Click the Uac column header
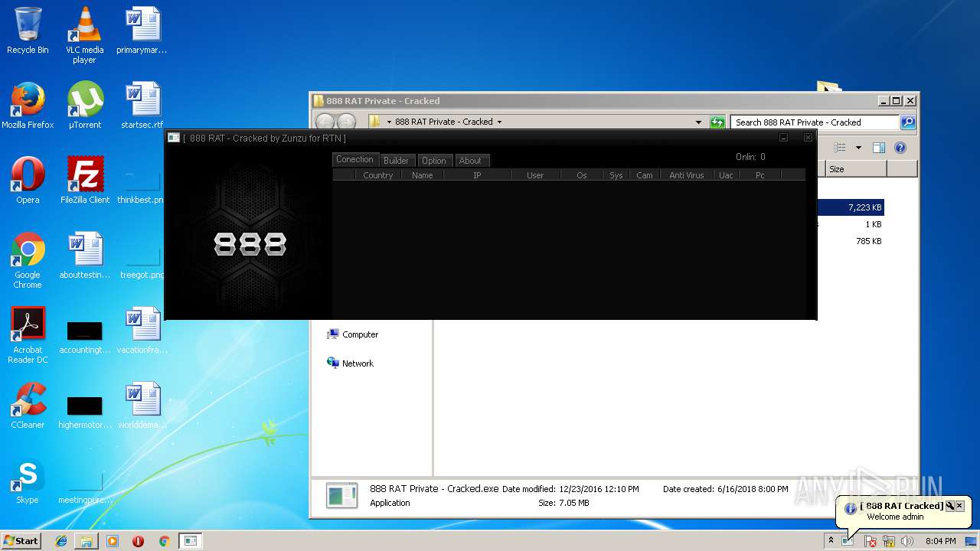The width and height of the screenshot is (980, 551). (x=726, y=175)
